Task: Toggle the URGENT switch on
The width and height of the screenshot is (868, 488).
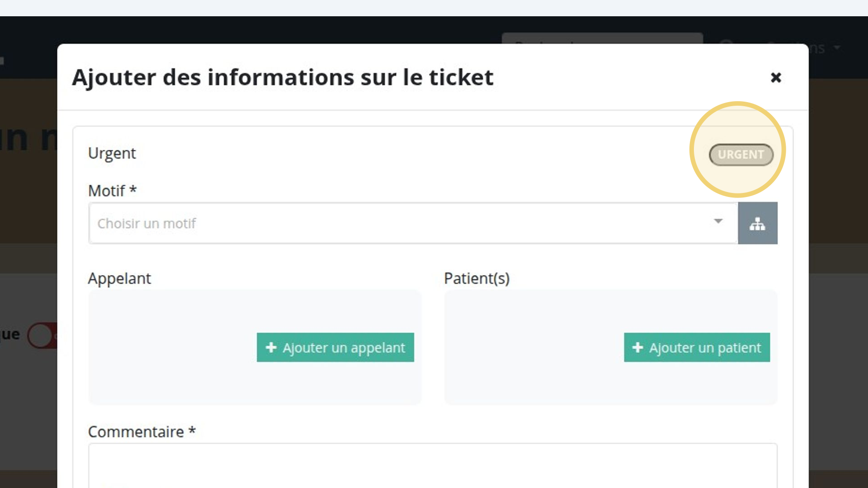Action: (741, 155)
